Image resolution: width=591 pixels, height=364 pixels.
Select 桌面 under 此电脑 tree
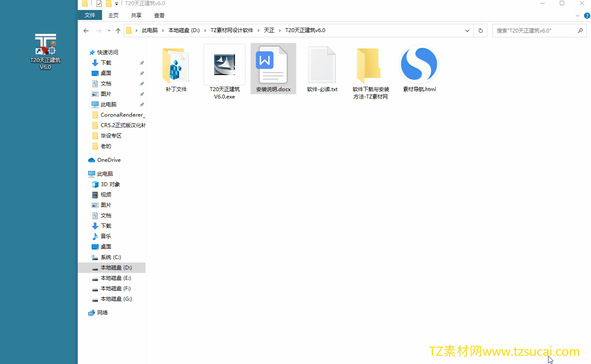pos(102,247)
